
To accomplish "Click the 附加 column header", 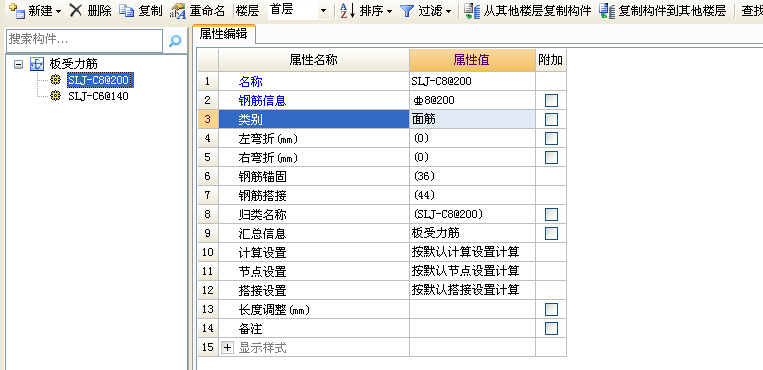I will coord(551,60).
